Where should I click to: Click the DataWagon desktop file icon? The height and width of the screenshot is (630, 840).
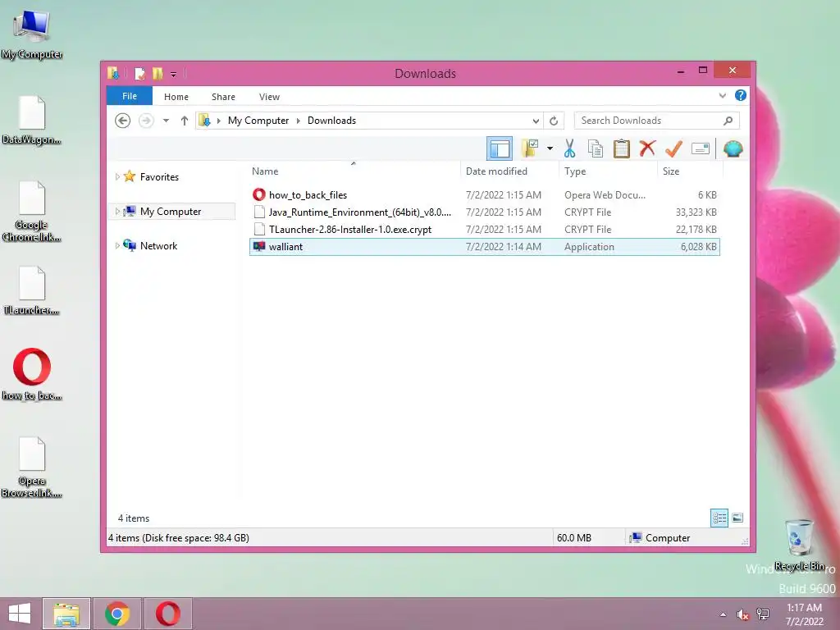pyautogui.click(x=32, y=120)
